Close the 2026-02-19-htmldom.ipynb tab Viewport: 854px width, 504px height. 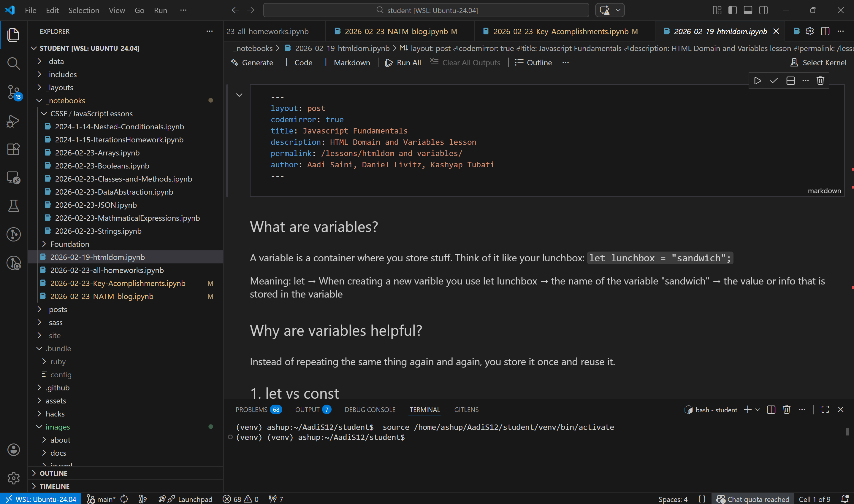[x=776, y=31]
